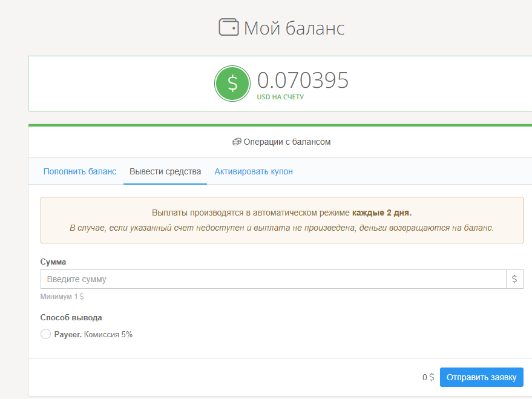Open the Активировать купон tab
The image size is (532, 399).
[254, 171]
